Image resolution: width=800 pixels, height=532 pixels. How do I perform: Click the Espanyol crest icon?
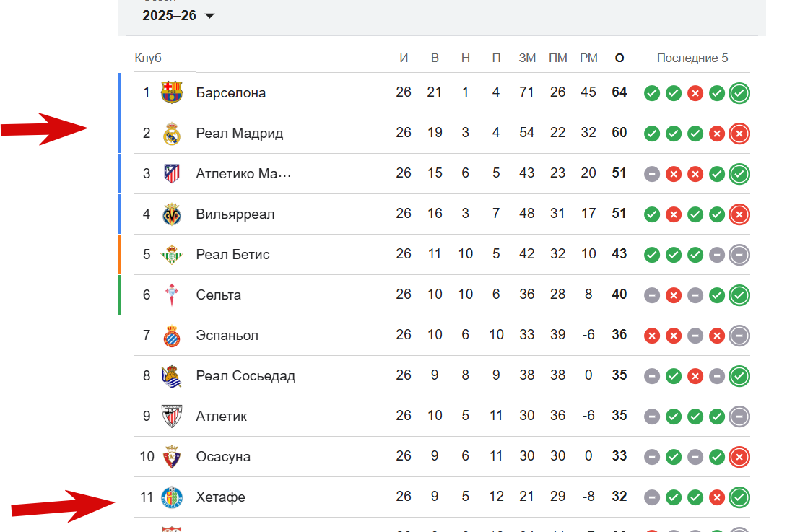click(172, 336)
